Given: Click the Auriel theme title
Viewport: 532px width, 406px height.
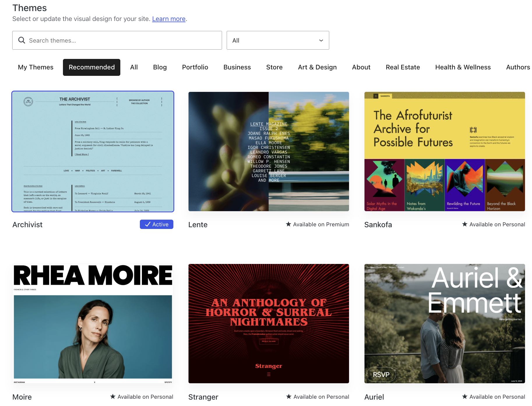Looking at the screenshot, I should click(374, 397).
